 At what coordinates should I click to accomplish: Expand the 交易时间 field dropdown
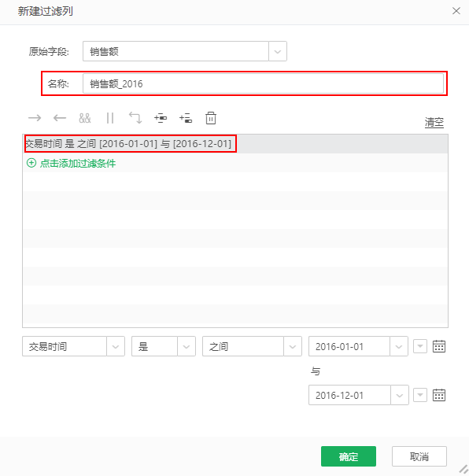(116, 346)
